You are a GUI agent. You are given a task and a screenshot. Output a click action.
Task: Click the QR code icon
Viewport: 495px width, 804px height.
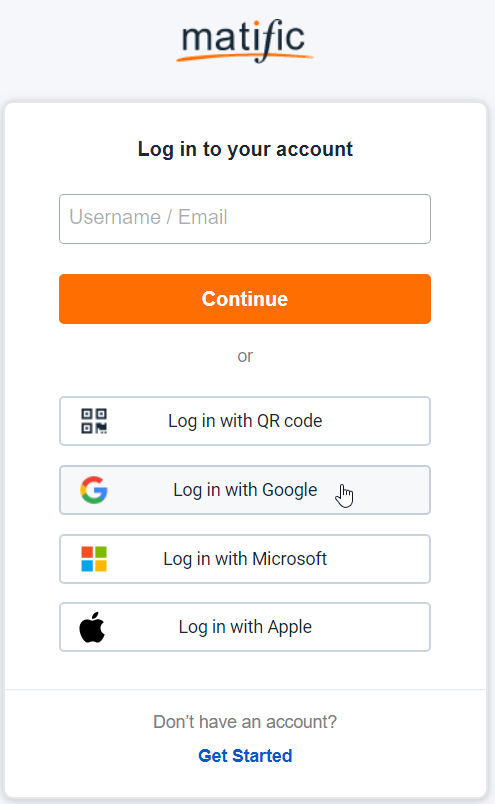point(94,421)
